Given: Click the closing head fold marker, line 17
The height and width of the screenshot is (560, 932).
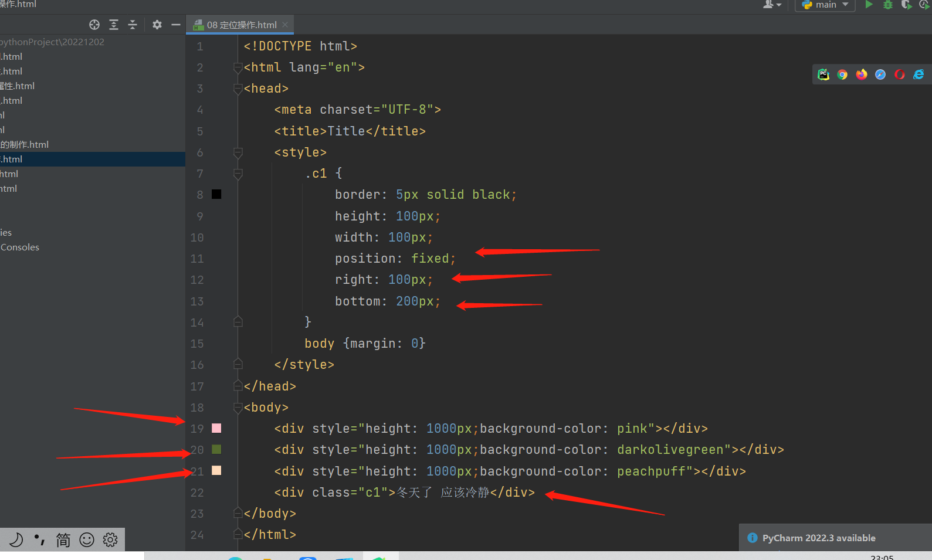Looking at the screenshot, I should (x=238, y=386).
